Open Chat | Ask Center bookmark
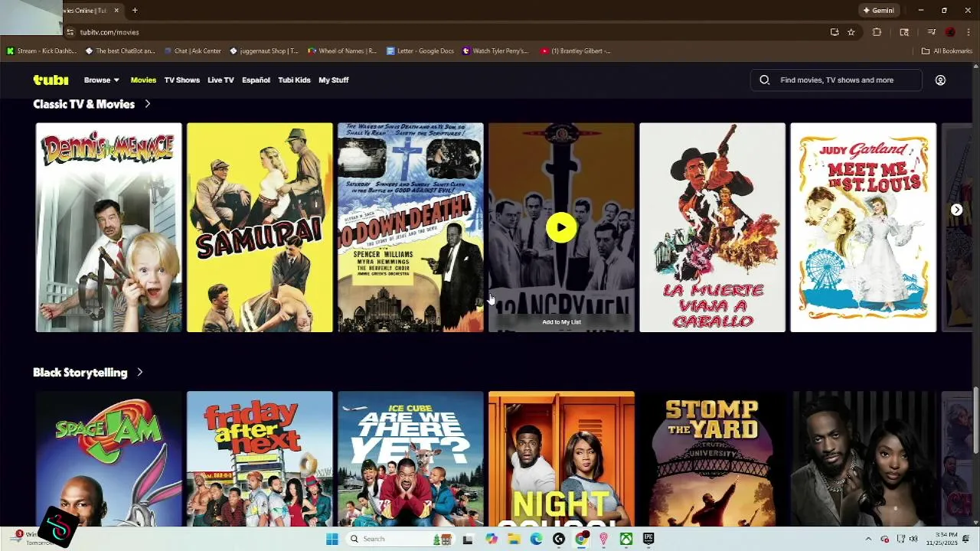This screenshot has height=551, width=980. pyautogui.click(x=192, y=51)
